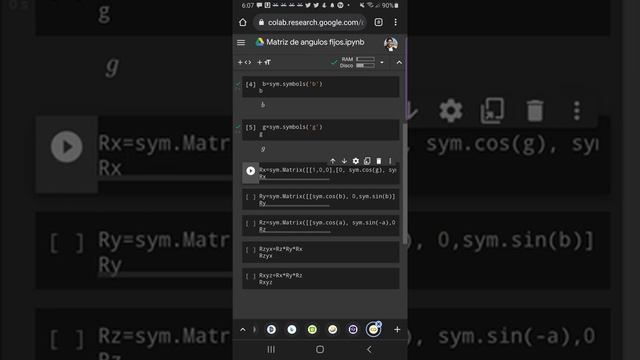Click the Ry=sym.Matrix code text
Viewport: 640px width, 360px height.
pos(327,196)
